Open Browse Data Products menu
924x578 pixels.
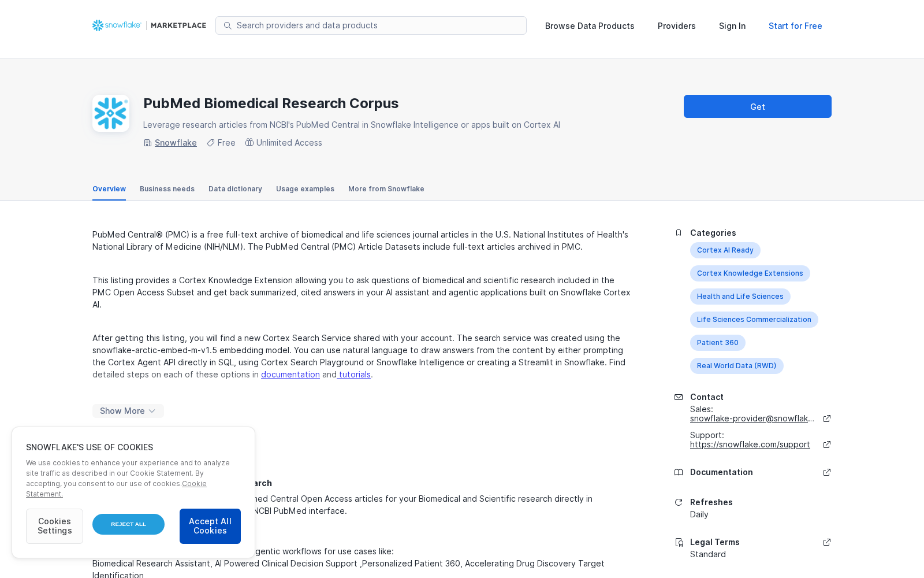(590, 26)
